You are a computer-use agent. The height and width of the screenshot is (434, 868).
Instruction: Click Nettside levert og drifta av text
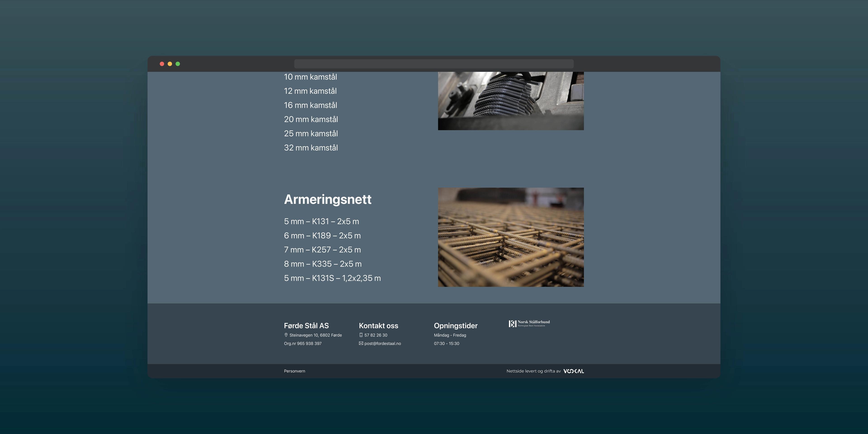[533, 371]
